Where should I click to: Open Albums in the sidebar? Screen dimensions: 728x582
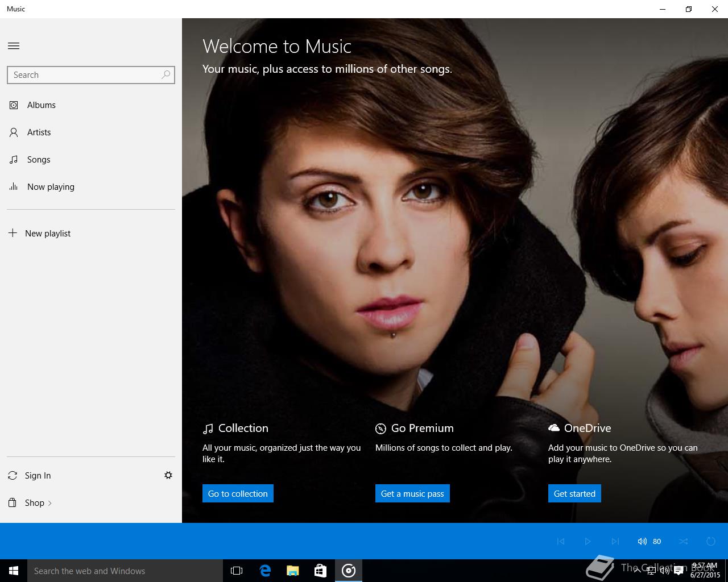point(41,105)
